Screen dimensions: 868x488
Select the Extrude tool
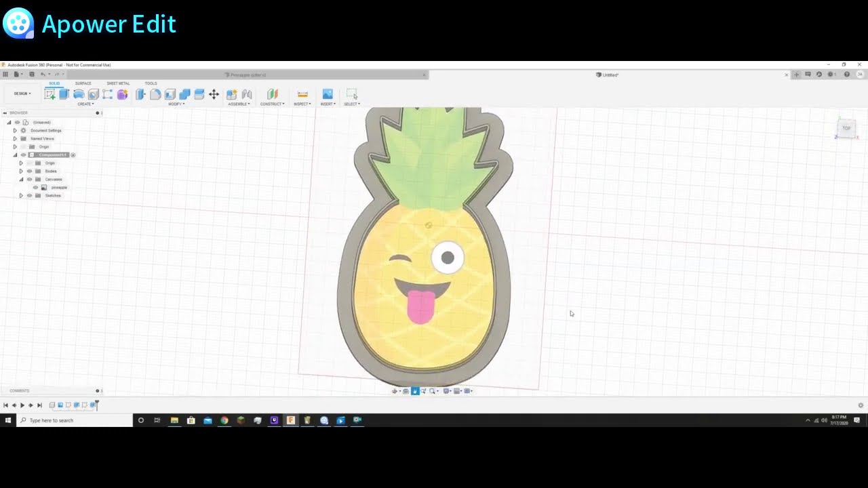tap(64, 94)
